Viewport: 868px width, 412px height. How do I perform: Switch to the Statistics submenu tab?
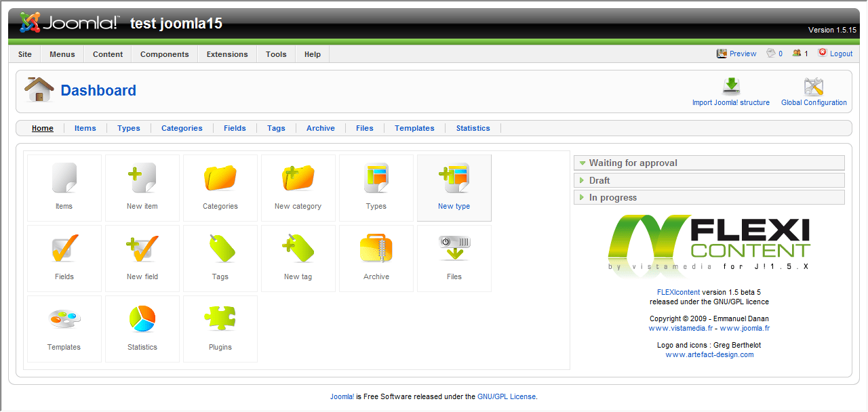click(x=473, y=128)
